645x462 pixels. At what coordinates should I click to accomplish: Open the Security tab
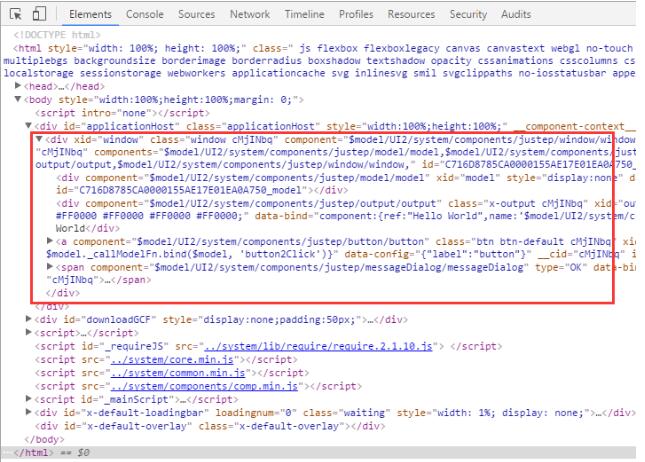(468, 14)
